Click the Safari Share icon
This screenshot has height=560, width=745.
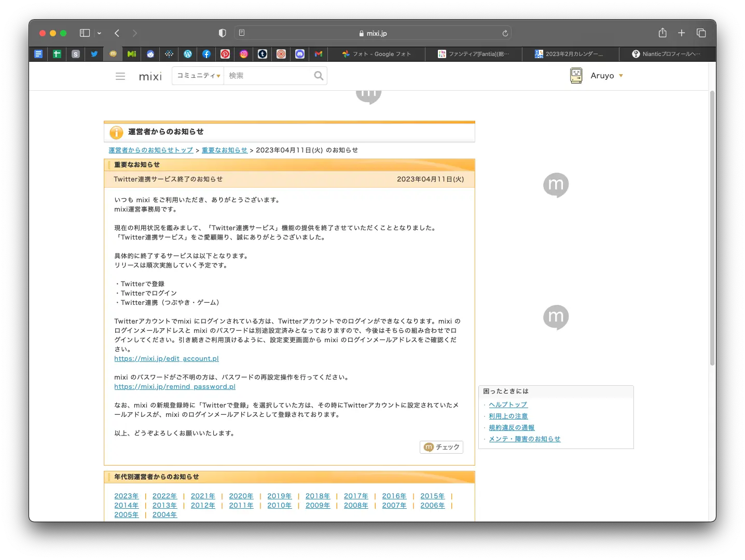(x=663, y=33)
